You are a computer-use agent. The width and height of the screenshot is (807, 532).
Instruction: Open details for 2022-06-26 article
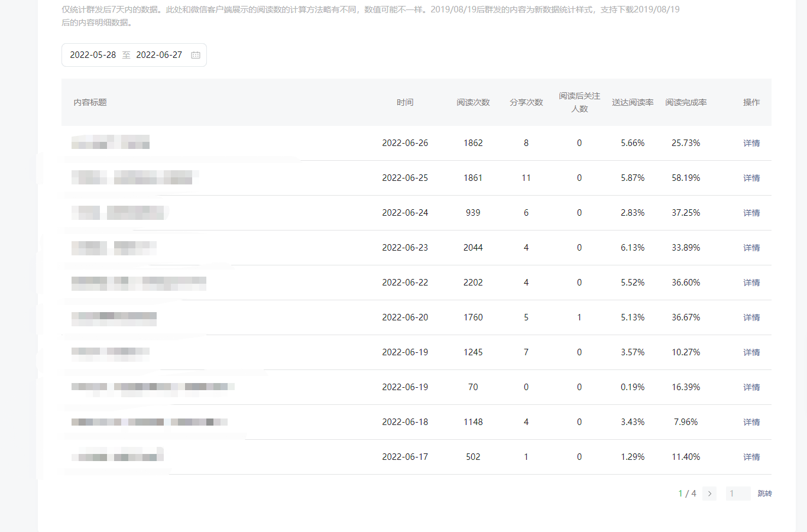751,143
